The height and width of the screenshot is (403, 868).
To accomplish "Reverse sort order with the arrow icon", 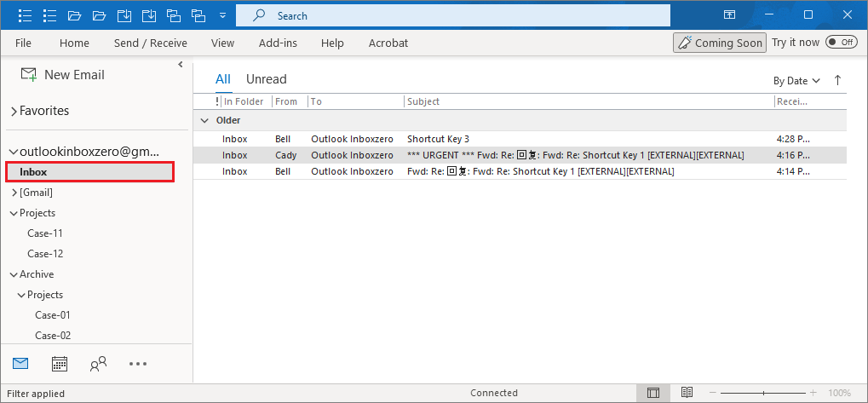I will coord(837,80).
